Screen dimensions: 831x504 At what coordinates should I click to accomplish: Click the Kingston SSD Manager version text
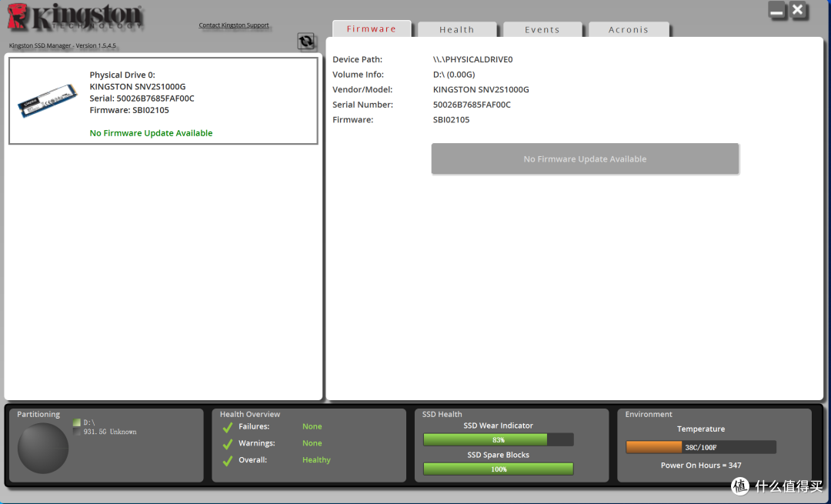62,45
